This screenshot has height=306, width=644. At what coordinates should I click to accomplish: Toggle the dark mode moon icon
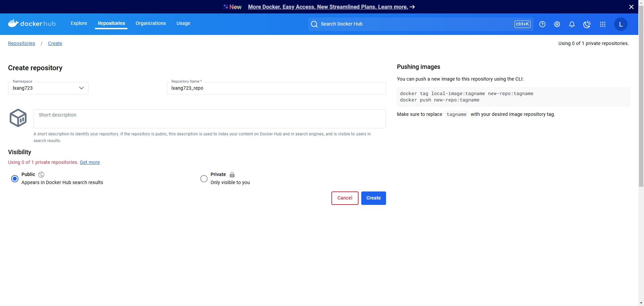(587, 24)
